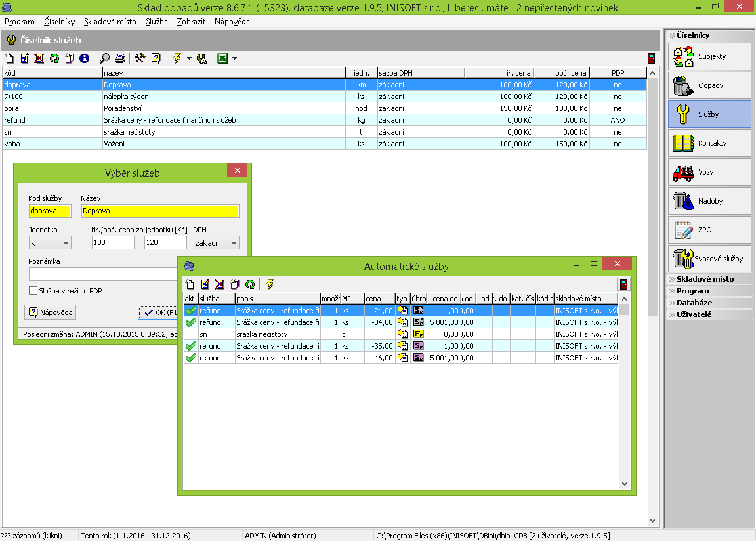756x541 pixels.
Task: Click the Nápověda button in Výběr služeb
Action: click(50, 313)
